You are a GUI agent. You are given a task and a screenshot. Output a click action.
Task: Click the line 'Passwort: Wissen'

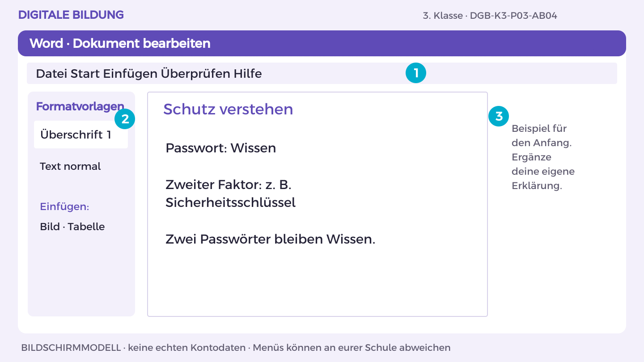tap(220, 148)
